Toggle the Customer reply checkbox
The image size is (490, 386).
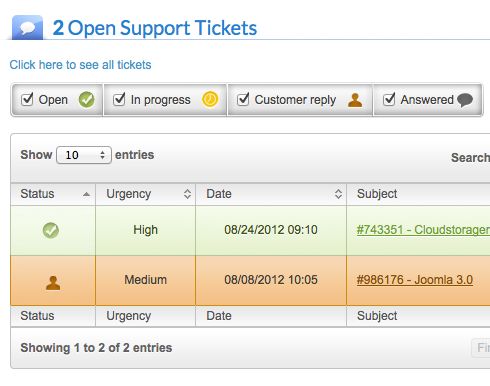[x=243, y=99]
